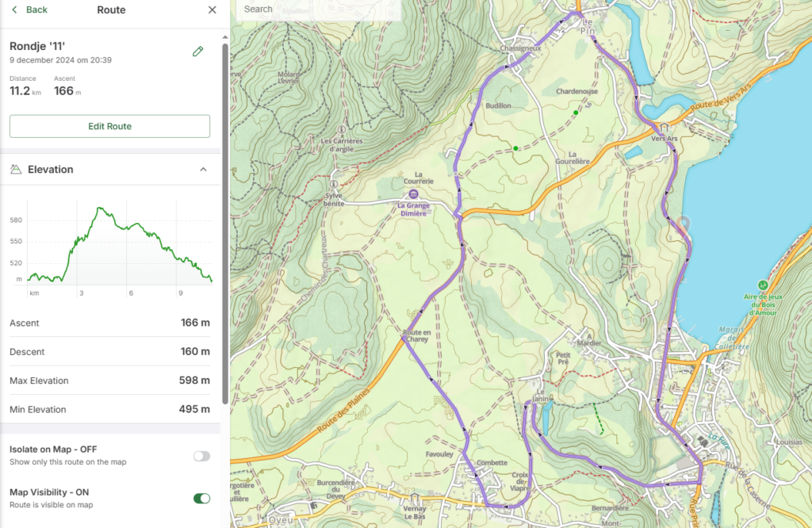Click the green waypoint dot near Chardenouse
Image resolution: width=812 pixels, height=528 pixels.
pos(576,113)
